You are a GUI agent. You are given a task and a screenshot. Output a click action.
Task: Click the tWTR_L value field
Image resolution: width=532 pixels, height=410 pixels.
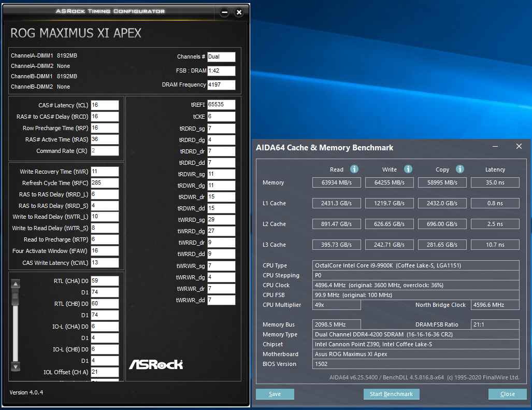click(105, 217)
